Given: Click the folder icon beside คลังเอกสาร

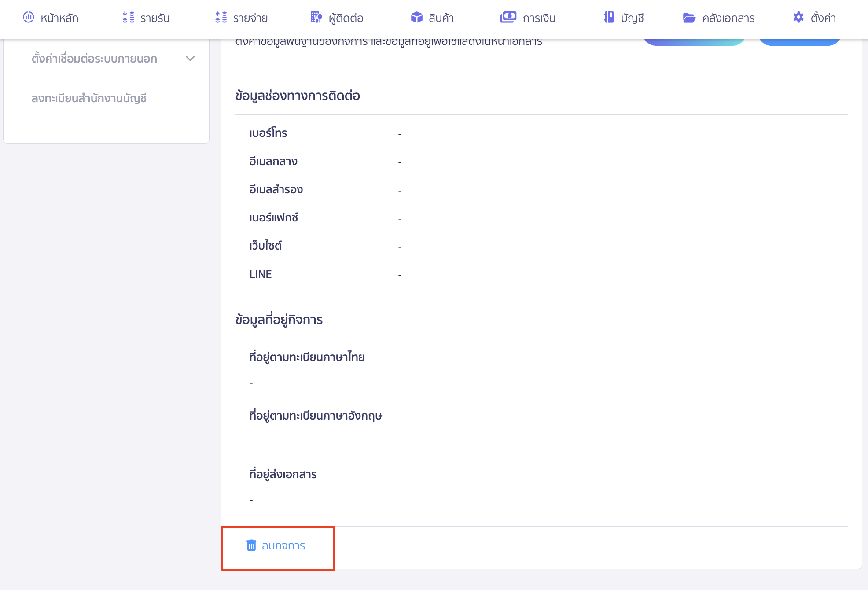Looking at the screenshot, I should pyautogui.click(x=689, y=18).
